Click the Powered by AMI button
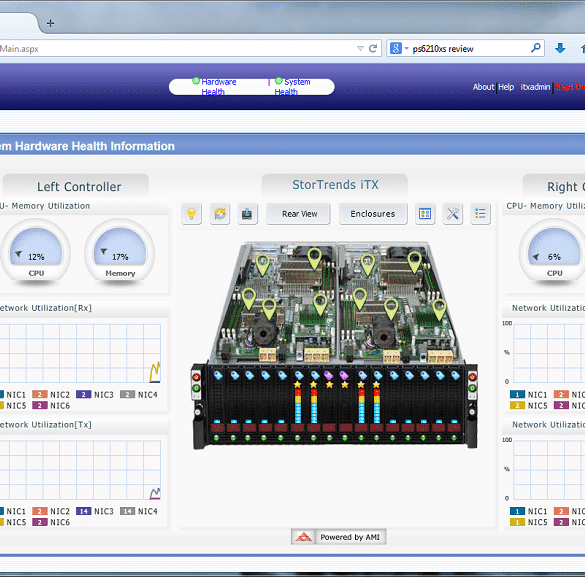 coord(338,537)
